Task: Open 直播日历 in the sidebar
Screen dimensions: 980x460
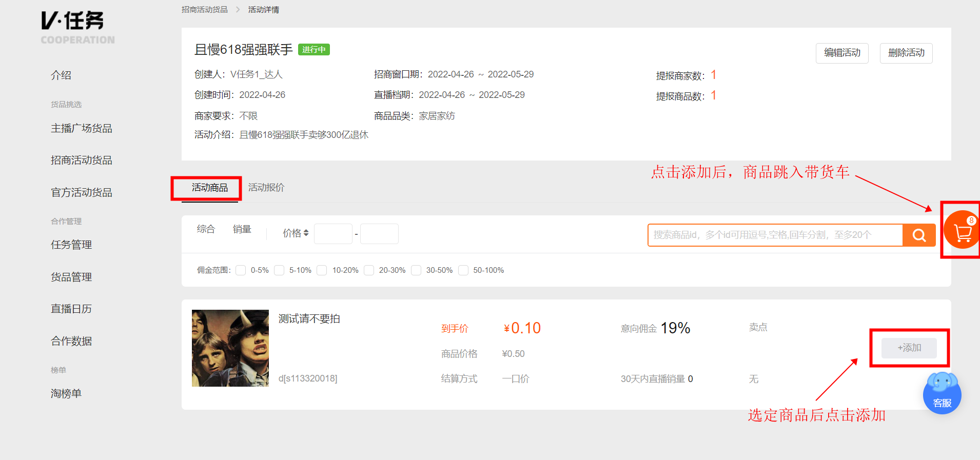Action: click(71, 309)
